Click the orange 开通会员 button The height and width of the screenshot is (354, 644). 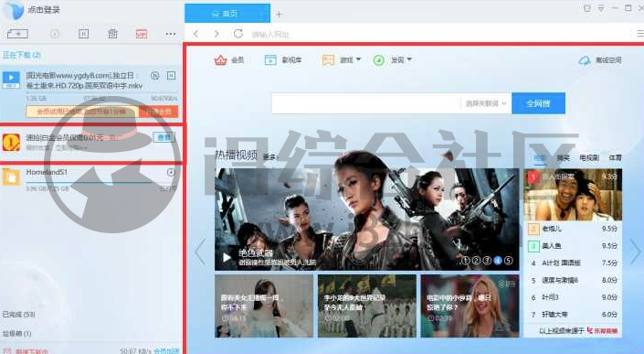(159, 112)
